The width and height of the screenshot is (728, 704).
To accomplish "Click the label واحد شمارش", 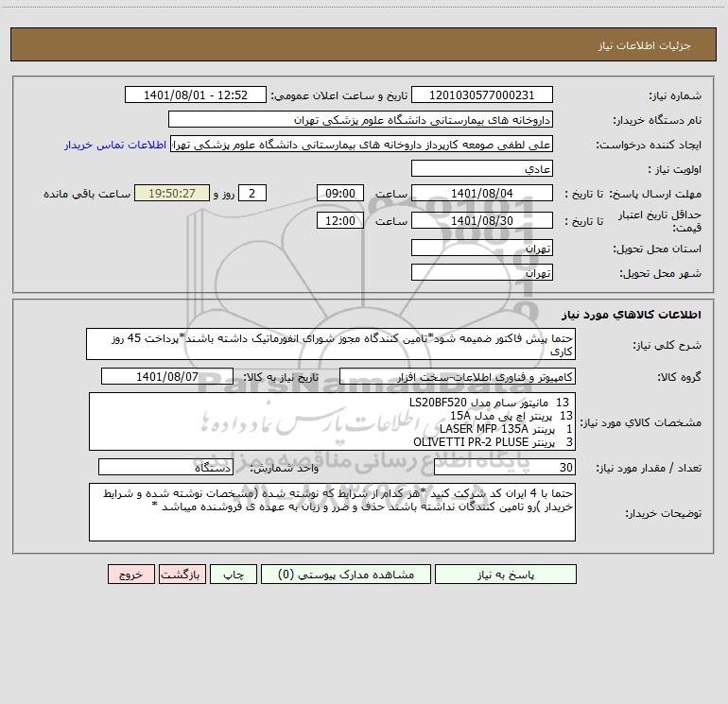I will [285, 468].
